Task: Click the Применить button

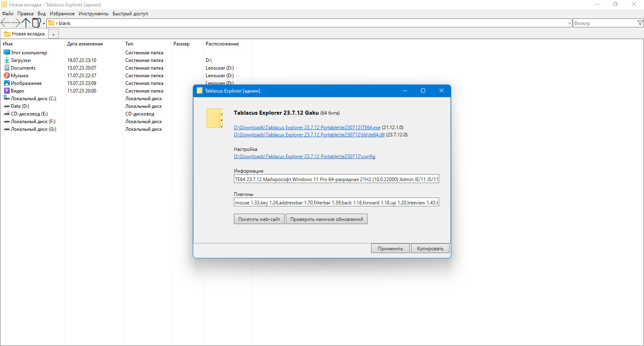Action: 390,248
